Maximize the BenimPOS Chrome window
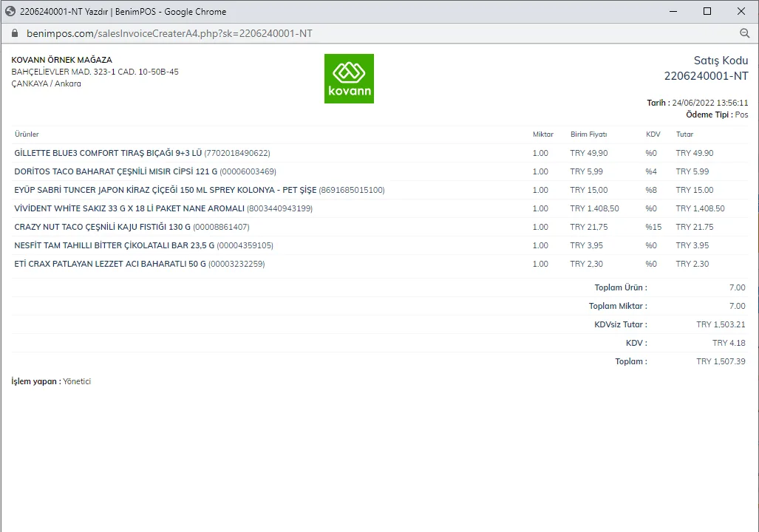The height and width of the screenshot is (532, 759). (707, 11)
